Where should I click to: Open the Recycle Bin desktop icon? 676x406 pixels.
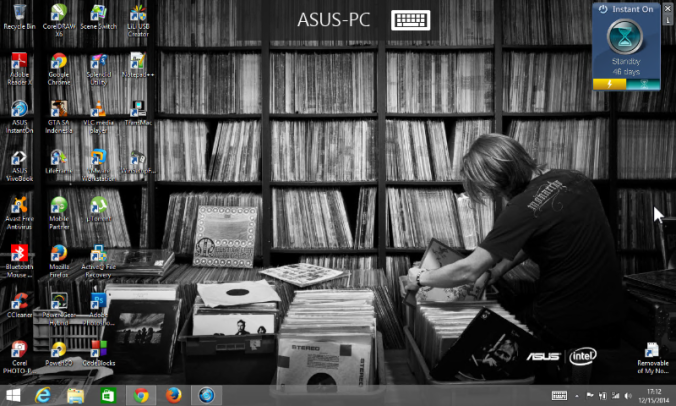(19, 16)
